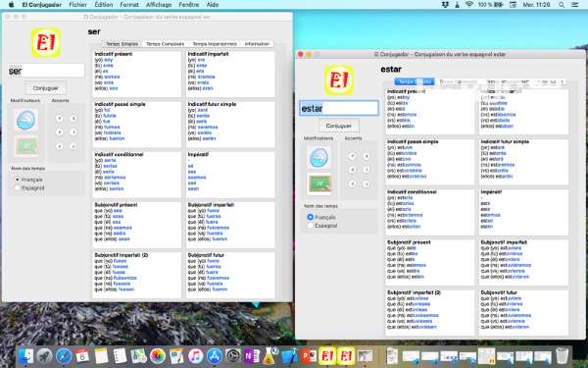Click estuvieron in estar Indicatif passé simple

[x=413, y=176]
